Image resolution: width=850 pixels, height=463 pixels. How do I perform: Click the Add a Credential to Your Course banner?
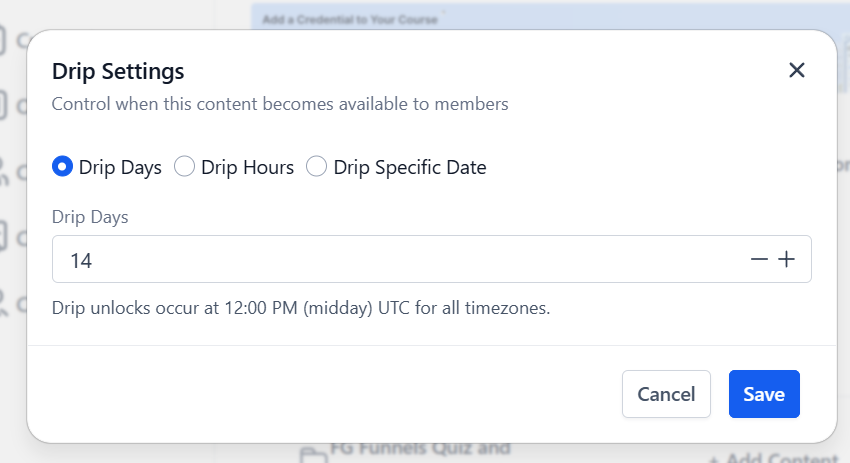350,20
